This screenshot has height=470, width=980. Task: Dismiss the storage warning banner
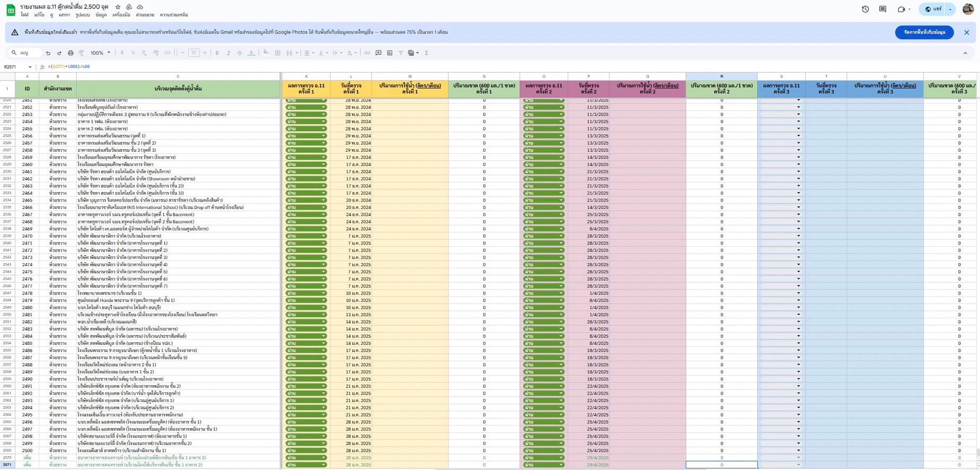pos(966,32)
